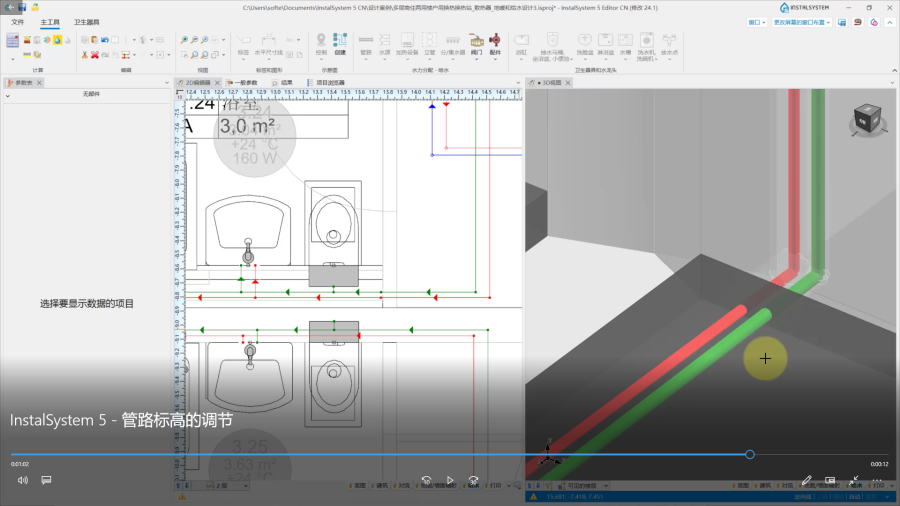Select the 水槽 sink fixture
Image resolution: width=900 pixels, height=506 pixels.
[x=625, y=45]
